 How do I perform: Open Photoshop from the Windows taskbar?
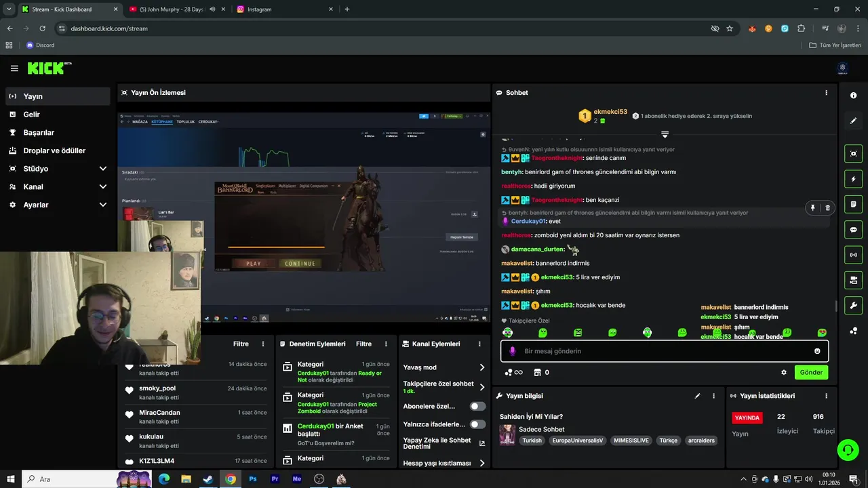click(x=253, y=479)
